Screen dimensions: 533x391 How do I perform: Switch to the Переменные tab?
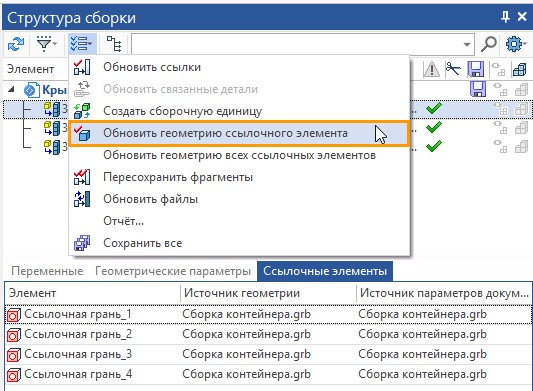(x=47, y=271)
